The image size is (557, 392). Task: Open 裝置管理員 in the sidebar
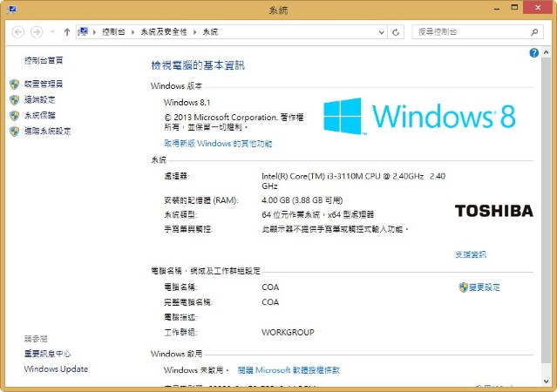pos(44,84)
